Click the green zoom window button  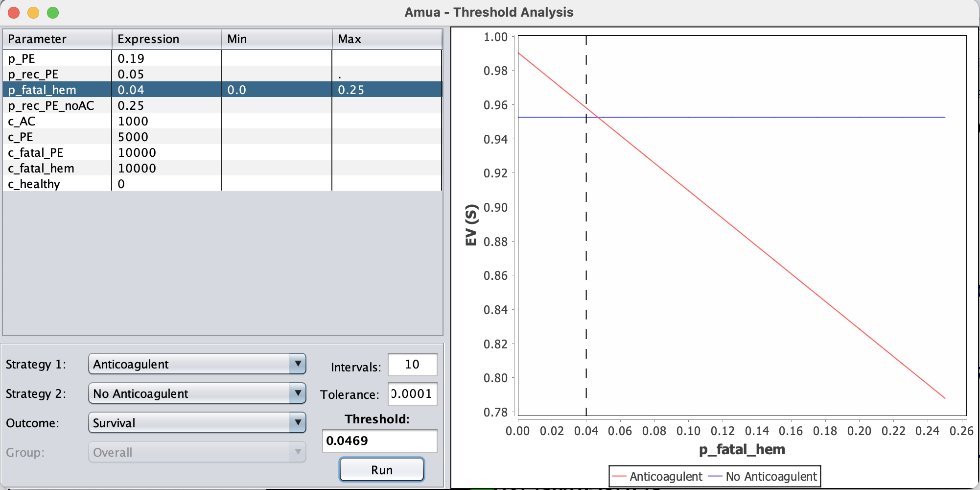click(53, 13)
